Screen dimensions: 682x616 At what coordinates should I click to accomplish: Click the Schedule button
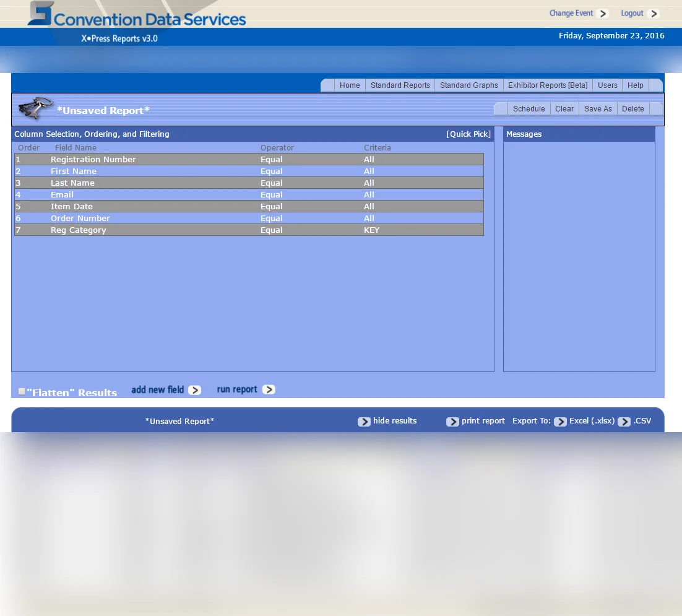point(529,109)
